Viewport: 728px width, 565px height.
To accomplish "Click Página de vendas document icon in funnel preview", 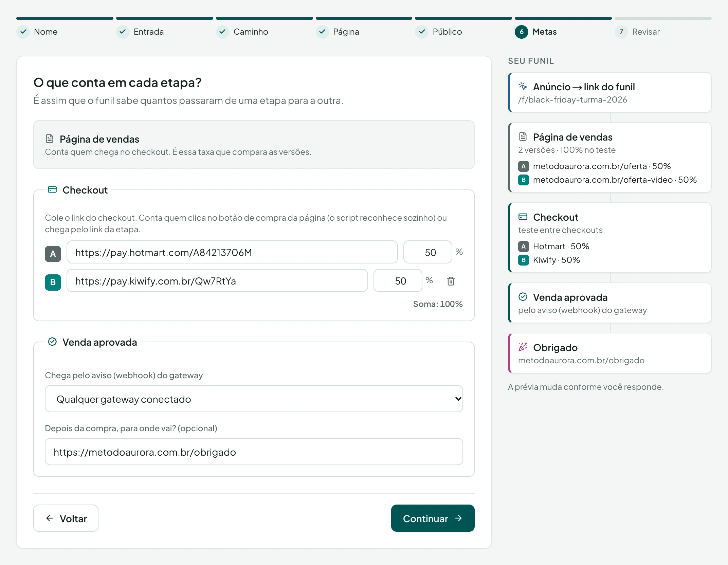I will click(x=523, y=136).
